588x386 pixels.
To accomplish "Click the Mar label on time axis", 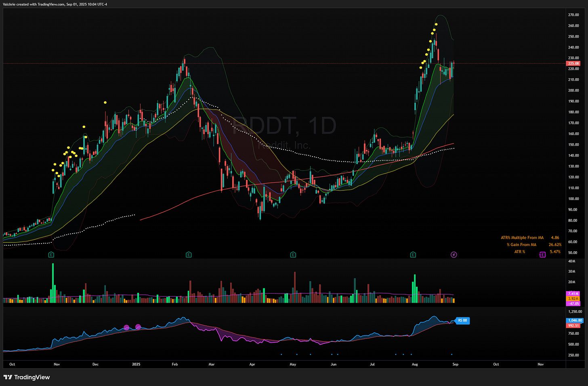I will (x=212, y=364).
